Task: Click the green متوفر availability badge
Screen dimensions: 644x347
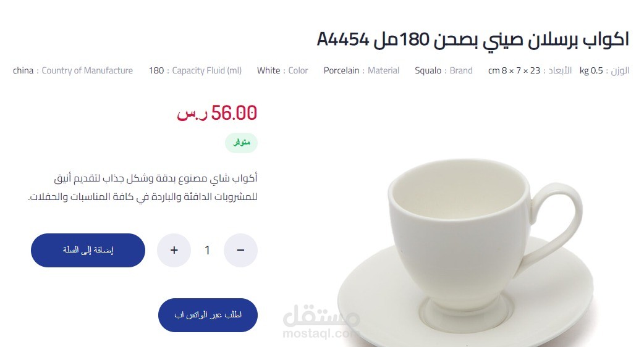Action: [241, 143]
